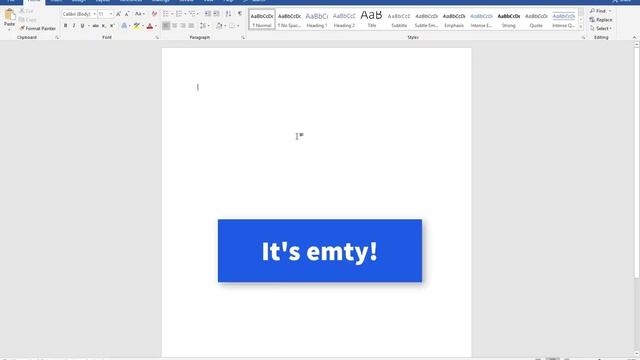This screenshot has width=640, height=360.
Task: Open Line and Paragraph Spacing menu
Action: click(x=203, y=26)
